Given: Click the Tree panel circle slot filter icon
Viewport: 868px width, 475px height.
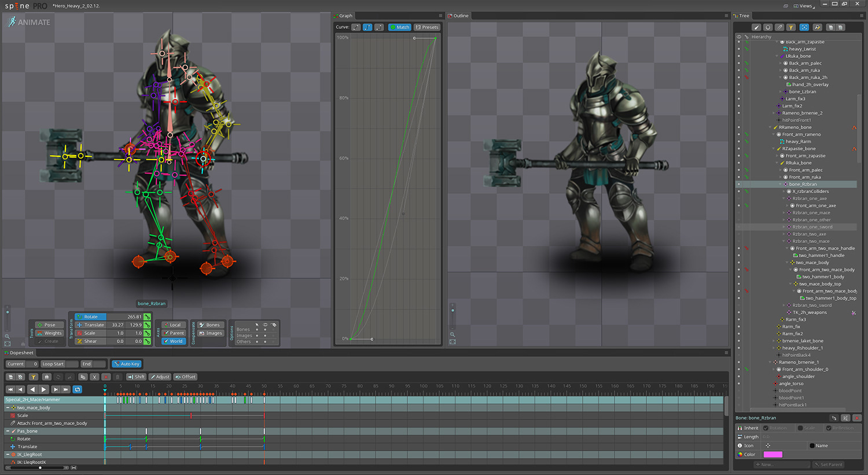Looking at the screenshot, I should [x=767, y=27].
